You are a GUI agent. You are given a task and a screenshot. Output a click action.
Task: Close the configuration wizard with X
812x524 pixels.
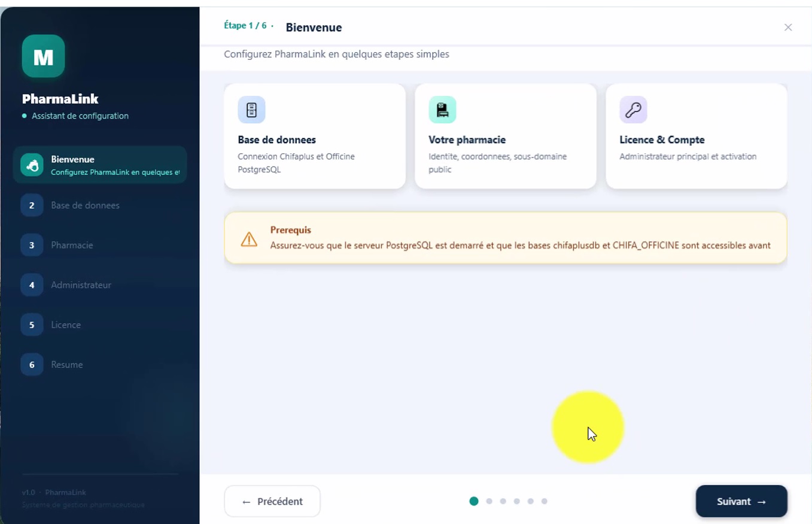pyautogui.click(x=788, y=28)
